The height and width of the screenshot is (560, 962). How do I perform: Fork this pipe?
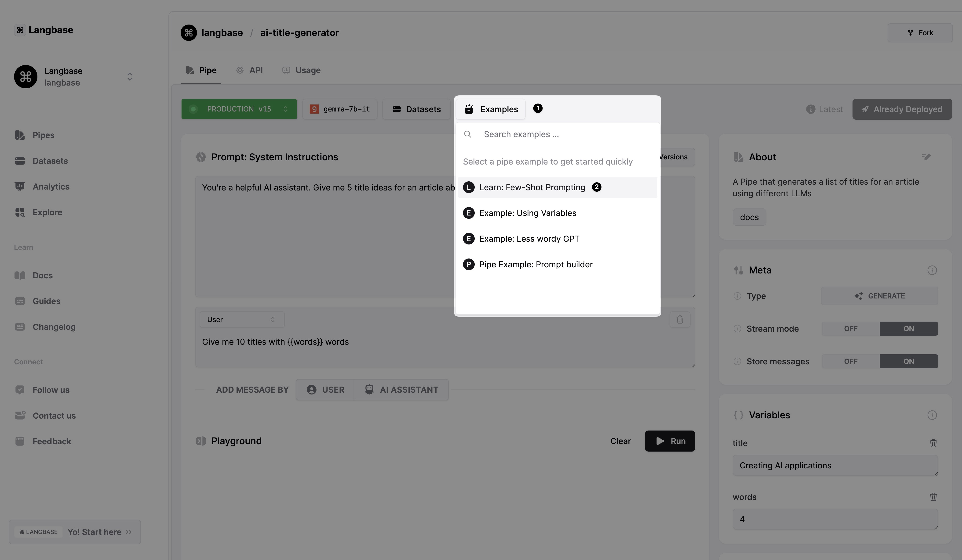pyautogui.click(x=920, y=33)
